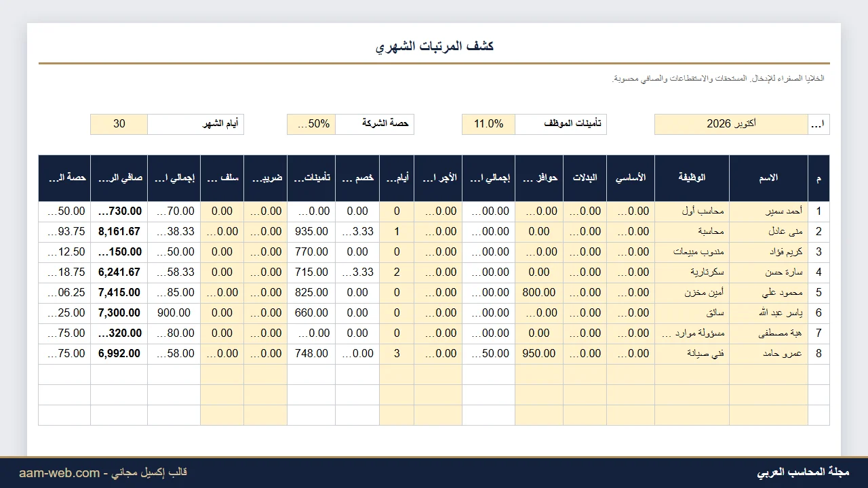
Task: Select the job title cell "سكرتارية"
Action: click(x=692, y=272)
